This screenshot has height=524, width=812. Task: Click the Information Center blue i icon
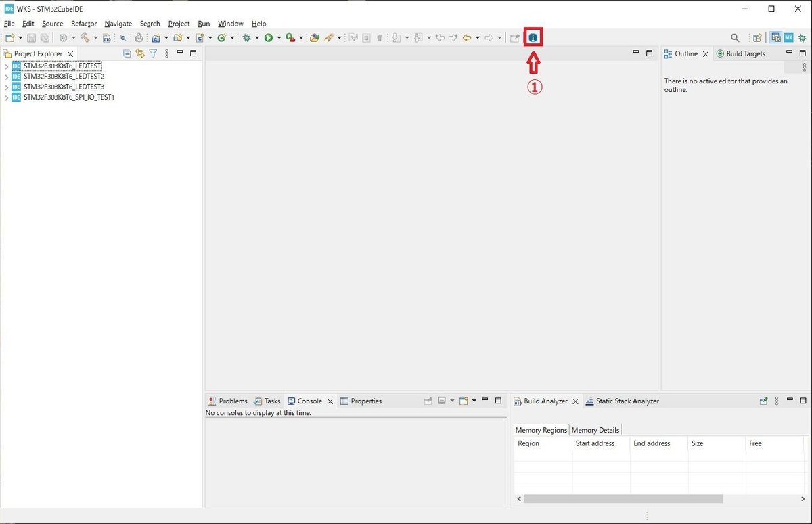(533, 38)
